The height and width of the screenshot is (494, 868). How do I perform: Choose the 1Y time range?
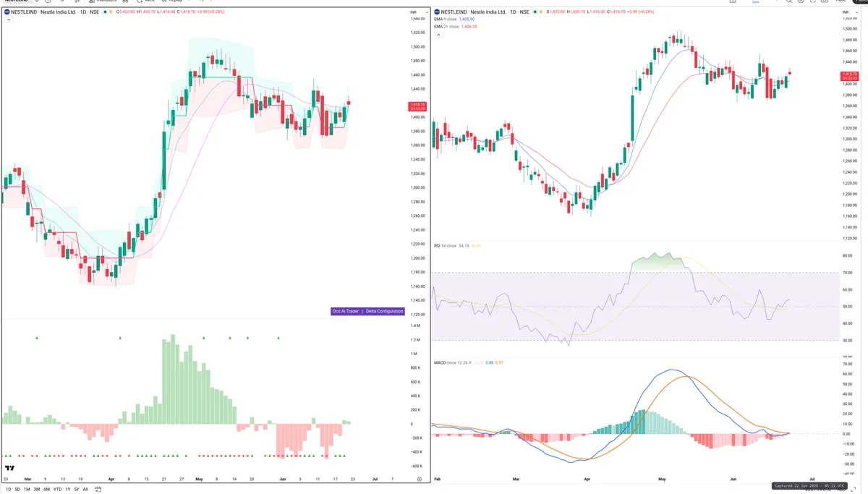68,490
